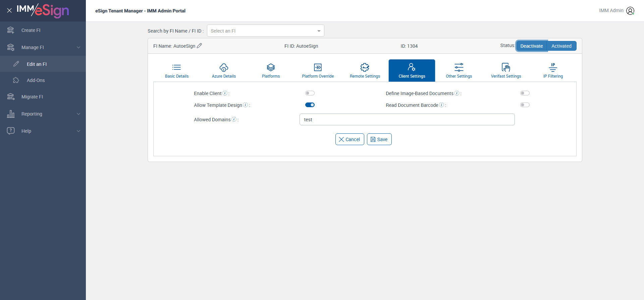
Task: Show info for Define Image-Based Documents
Action: 457,93
